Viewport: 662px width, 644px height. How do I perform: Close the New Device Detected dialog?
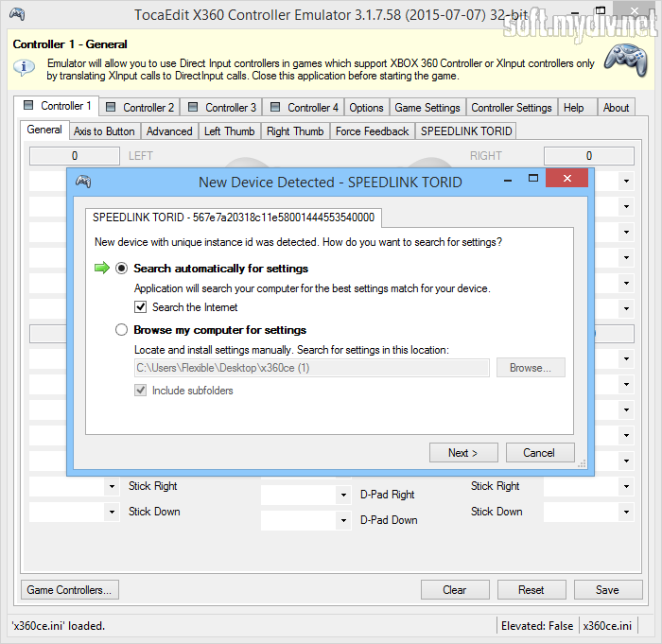point(567,178)
